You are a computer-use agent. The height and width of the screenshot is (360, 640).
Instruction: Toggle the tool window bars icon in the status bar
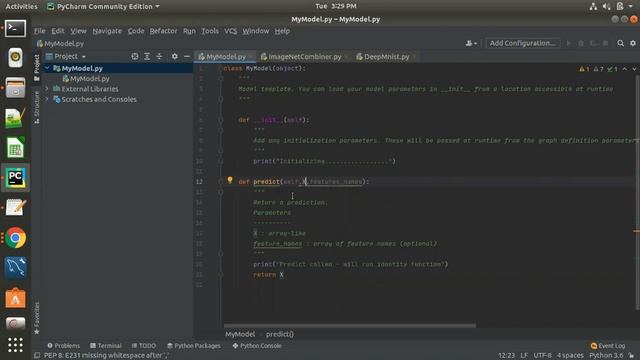(37, 356)
